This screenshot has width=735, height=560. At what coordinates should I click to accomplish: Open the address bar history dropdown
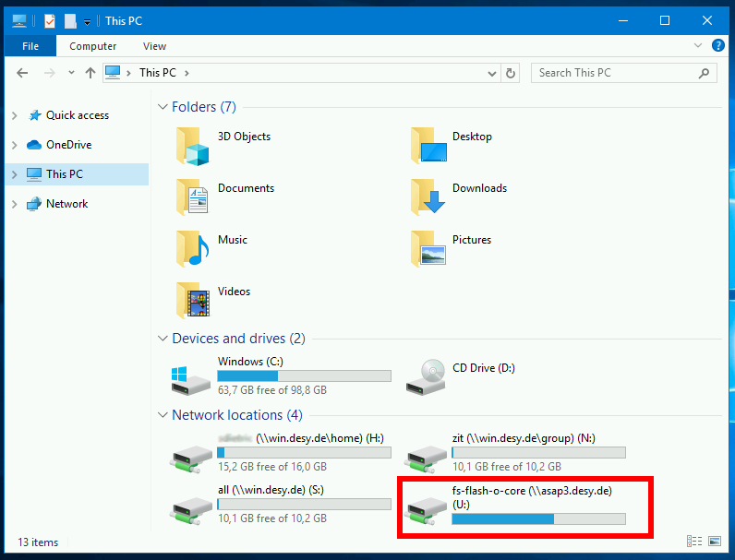click(492, 74)
